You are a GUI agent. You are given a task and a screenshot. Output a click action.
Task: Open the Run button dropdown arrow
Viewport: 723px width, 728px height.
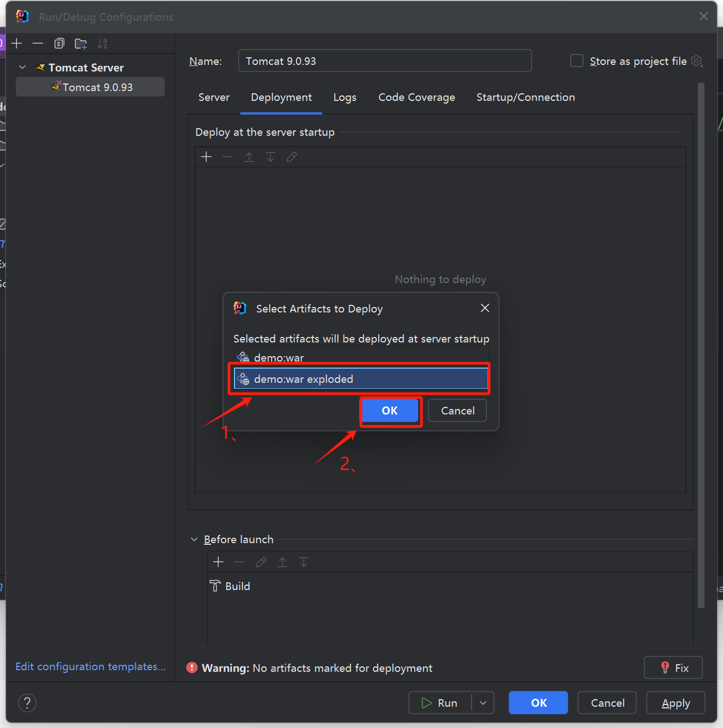click(483, 703)
